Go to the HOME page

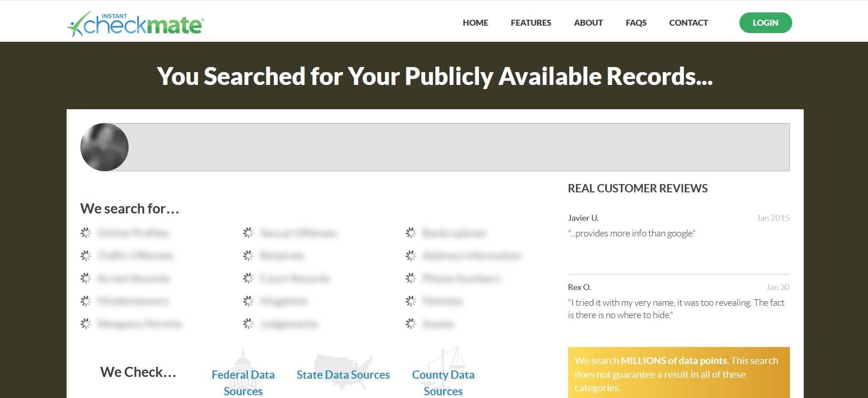[x=475, y=23]
